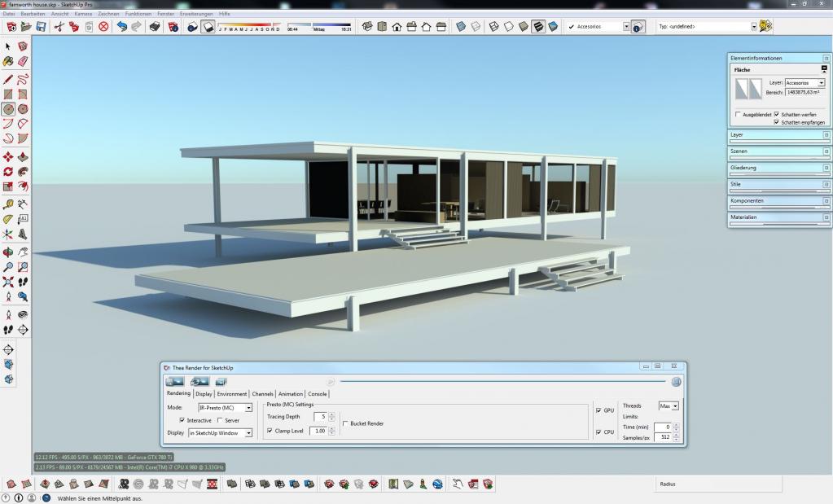Screen dimensions: 833x504
Task: Click the Samples/px 512 field
Action: 663,437
